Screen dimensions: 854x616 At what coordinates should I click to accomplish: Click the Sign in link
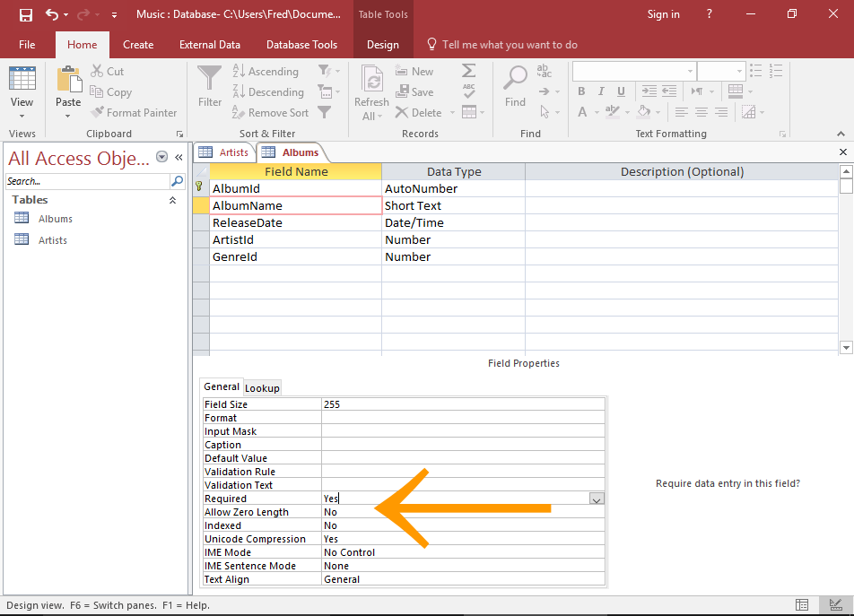tap(663, 14)
